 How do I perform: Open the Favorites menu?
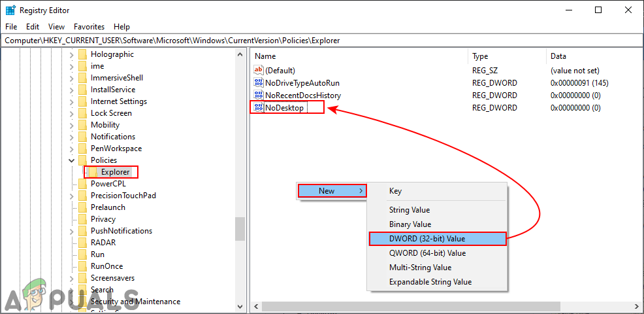(89, 27)
